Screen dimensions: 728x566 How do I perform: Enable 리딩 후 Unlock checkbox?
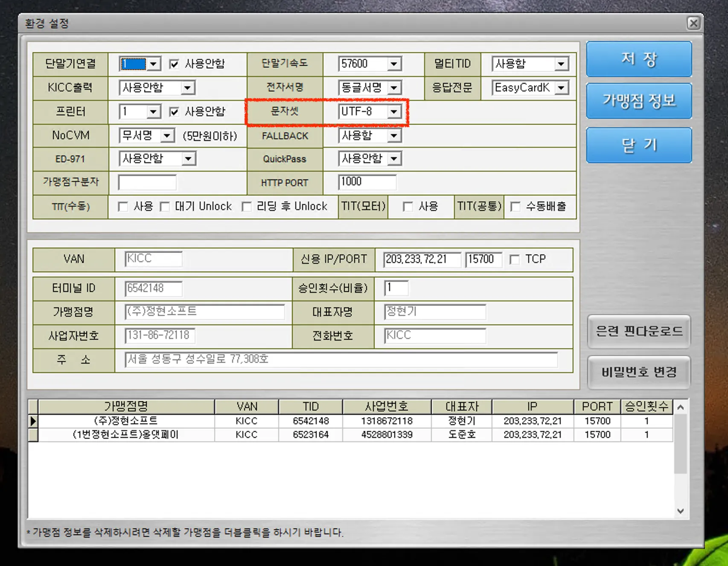247,207
